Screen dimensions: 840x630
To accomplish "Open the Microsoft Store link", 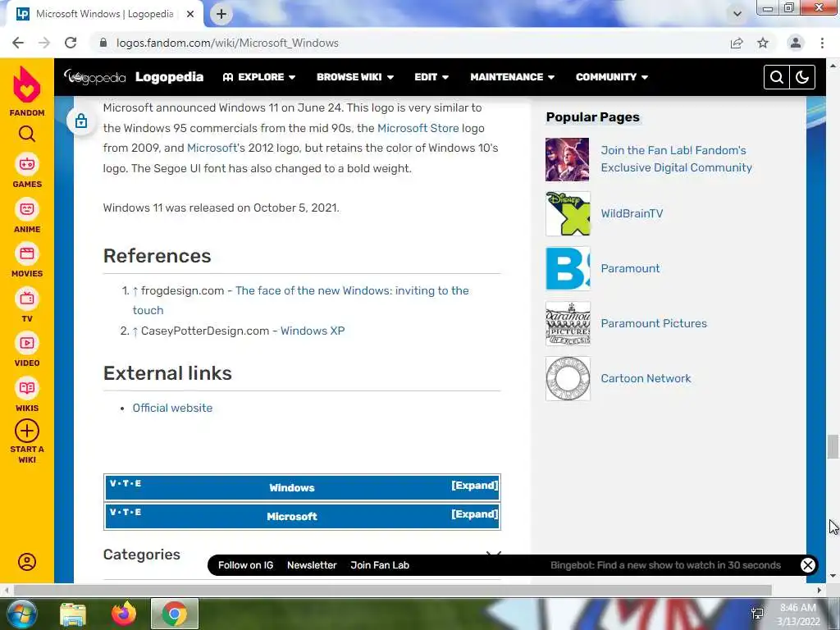I will click(x=418, y=128).
